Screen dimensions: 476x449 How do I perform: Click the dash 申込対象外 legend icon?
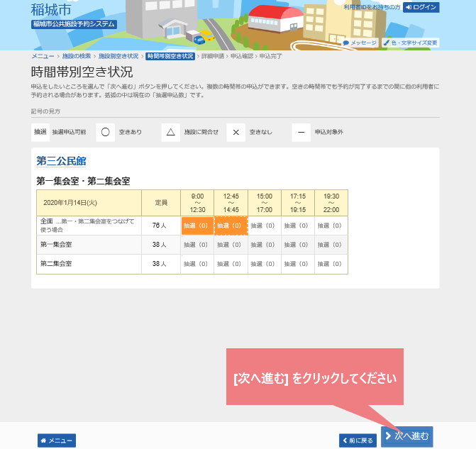(x=301, y=132)
